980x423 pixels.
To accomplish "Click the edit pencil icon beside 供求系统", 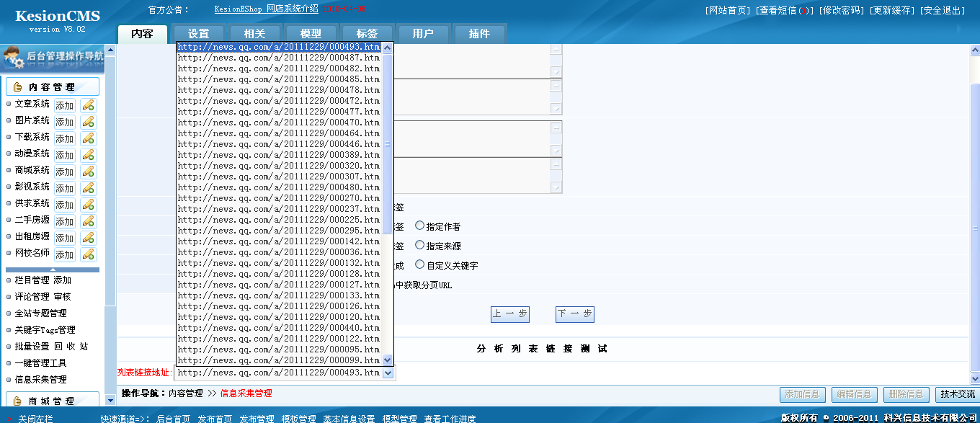I will coord(88,205).
